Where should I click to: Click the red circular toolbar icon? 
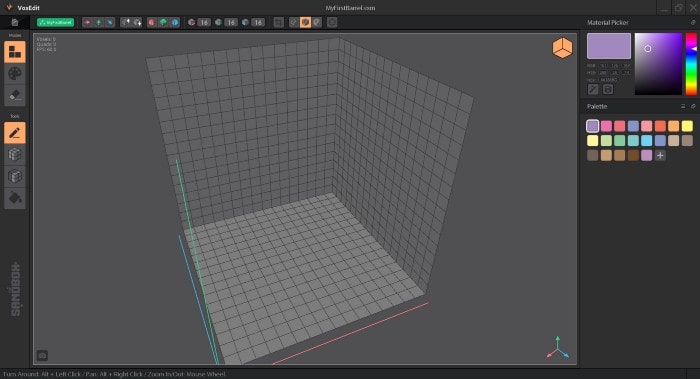pos(152,22)
